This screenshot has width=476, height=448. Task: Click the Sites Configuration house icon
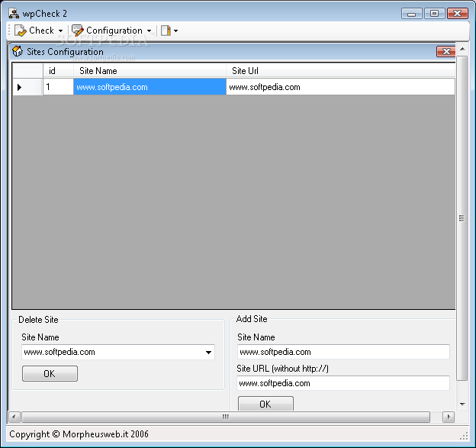tap(18, 51)
